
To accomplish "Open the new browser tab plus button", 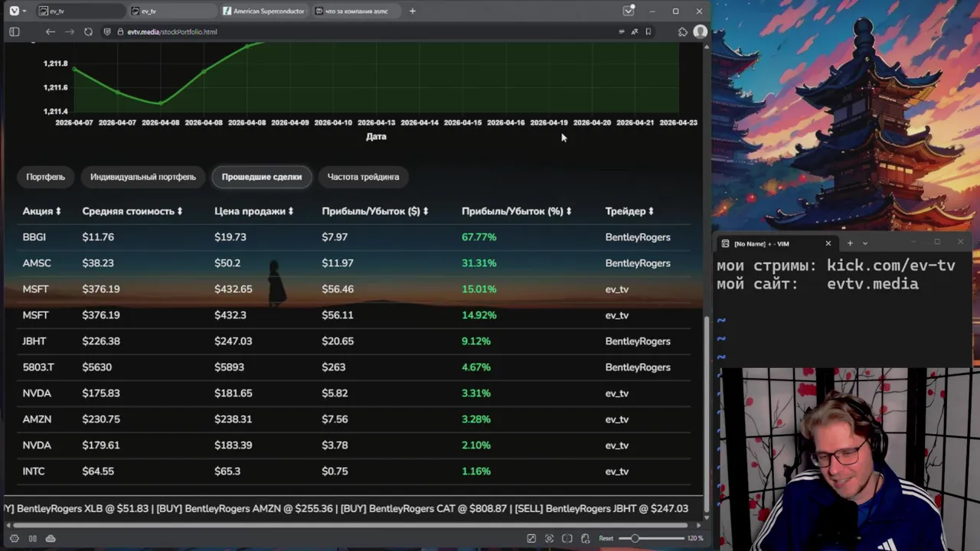I will pos(413,11).
